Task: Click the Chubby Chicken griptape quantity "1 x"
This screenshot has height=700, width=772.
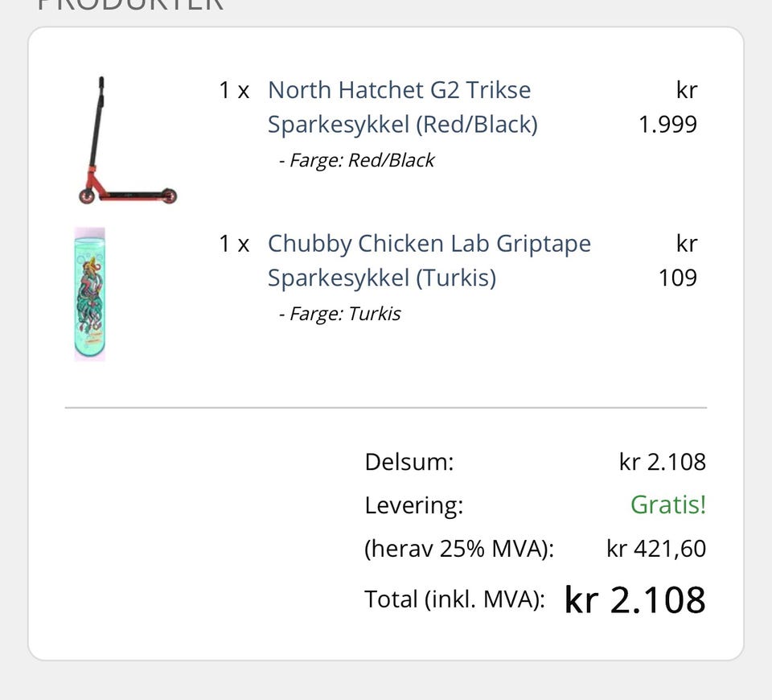Action: point(234,243)
